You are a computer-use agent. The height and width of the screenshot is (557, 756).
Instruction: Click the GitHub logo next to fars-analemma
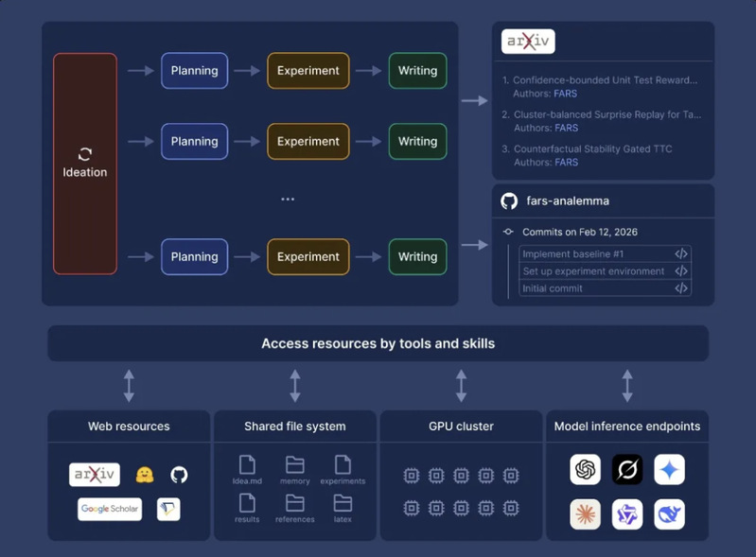click(509, 200)
